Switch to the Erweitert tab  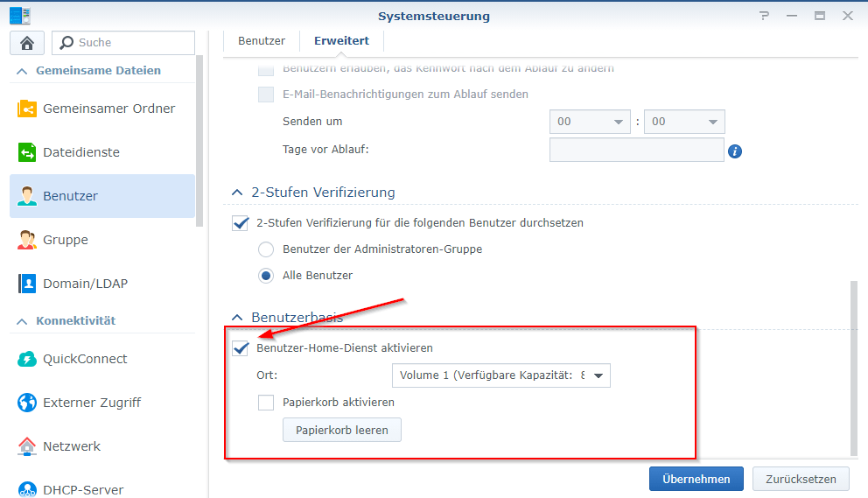click(341, 41)
